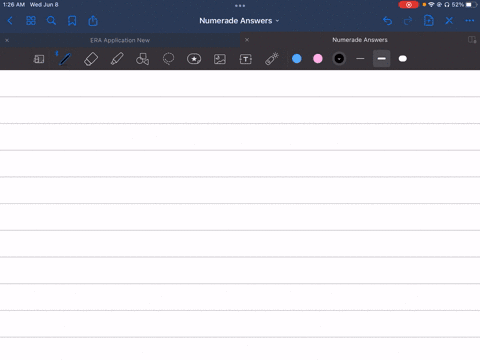This screenshot has height=360, width=480.
Task: Close the ERA Application New tab
Action: point(7,40)
